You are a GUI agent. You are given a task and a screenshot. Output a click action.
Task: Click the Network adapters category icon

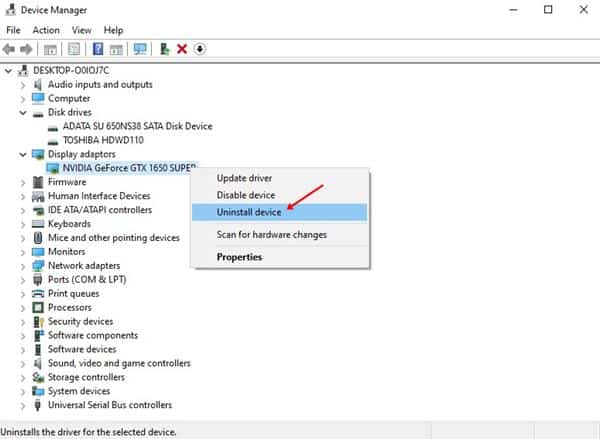38,266
